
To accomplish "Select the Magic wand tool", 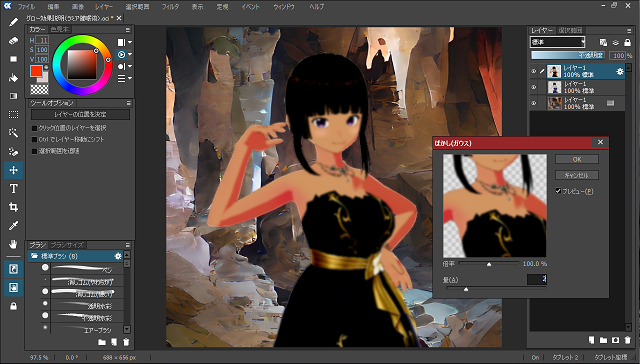I will tap(13, 133).
